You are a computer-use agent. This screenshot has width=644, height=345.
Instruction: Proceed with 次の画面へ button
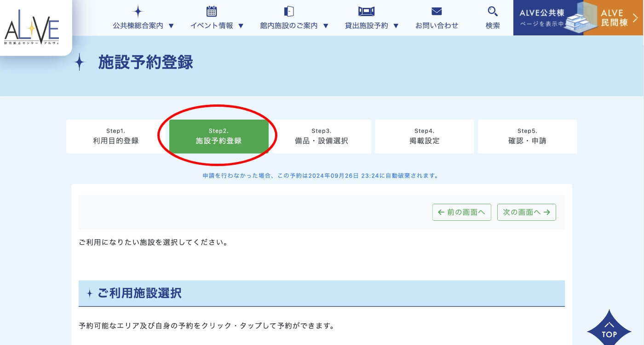[x=526, y=212]
